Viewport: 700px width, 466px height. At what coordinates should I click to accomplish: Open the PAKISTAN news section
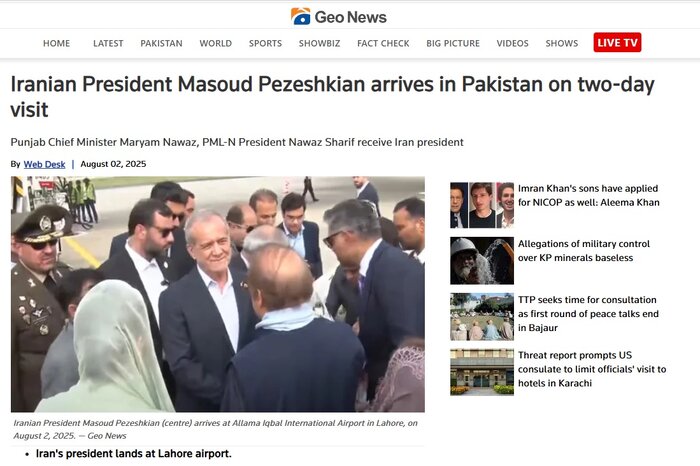(161, 43)
